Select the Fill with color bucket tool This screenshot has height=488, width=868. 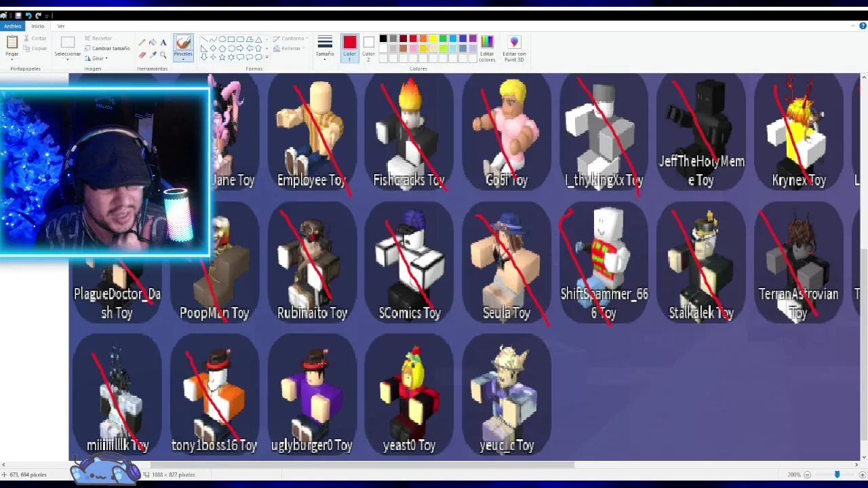[153, 43]
